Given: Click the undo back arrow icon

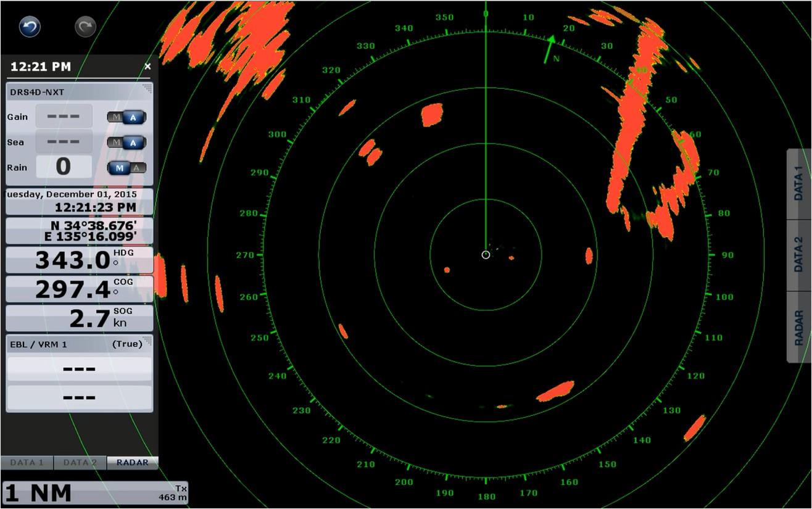Looking at the screenshot, I should pyautogui.click(x=29, y=27).
